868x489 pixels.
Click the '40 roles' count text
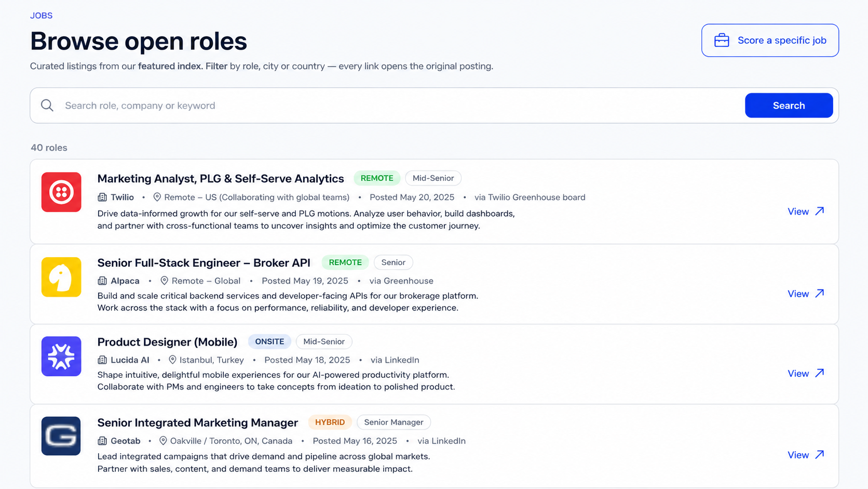pyautogui.click(x=49, y=148)
